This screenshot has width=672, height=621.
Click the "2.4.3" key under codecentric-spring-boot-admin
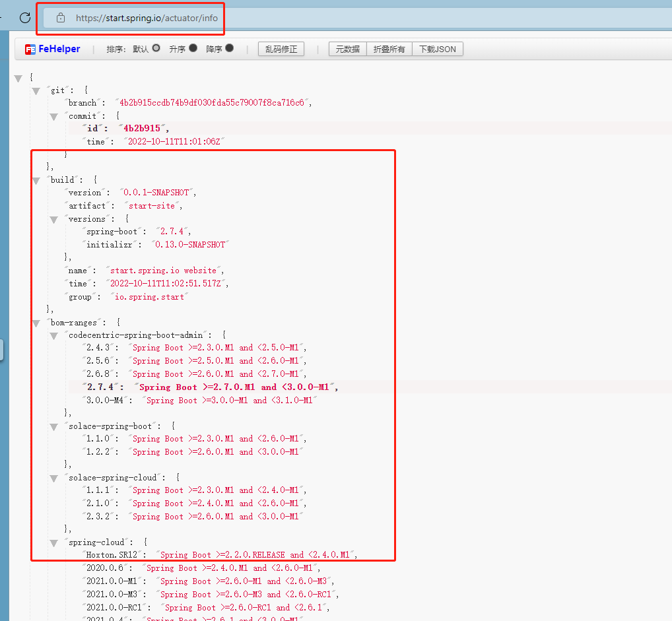tap(98, 348)
